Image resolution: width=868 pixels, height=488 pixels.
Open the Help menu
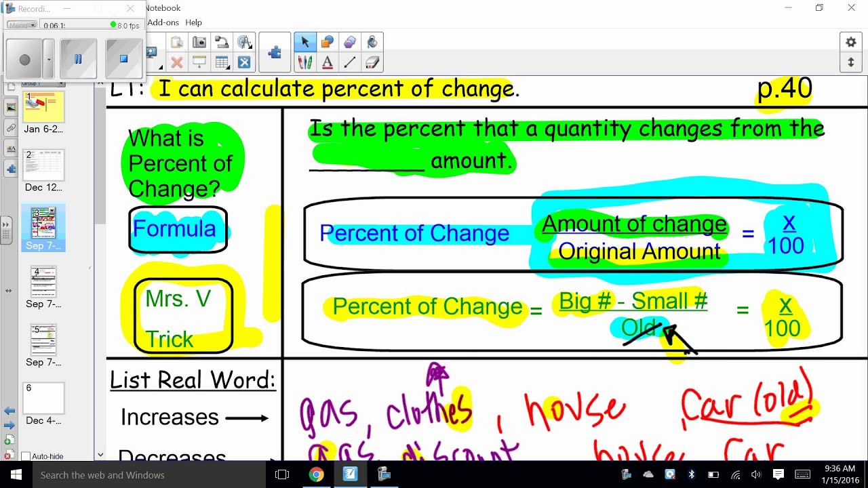click(194, 22)
